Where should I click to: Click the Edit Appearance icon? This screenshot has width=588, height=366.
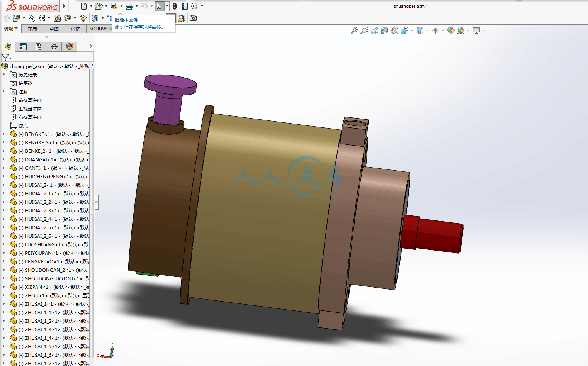pyautogui.click(x=450, y=30)
